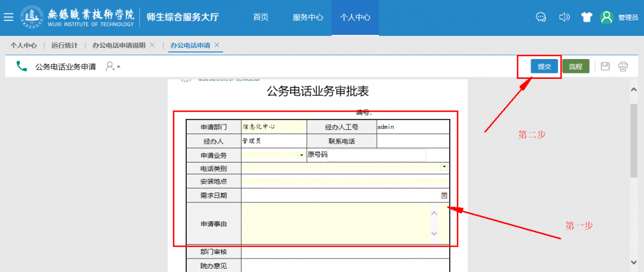644x272 pixels.
Task: Click the save floppy disk icon
Action: tap(605, 67)
